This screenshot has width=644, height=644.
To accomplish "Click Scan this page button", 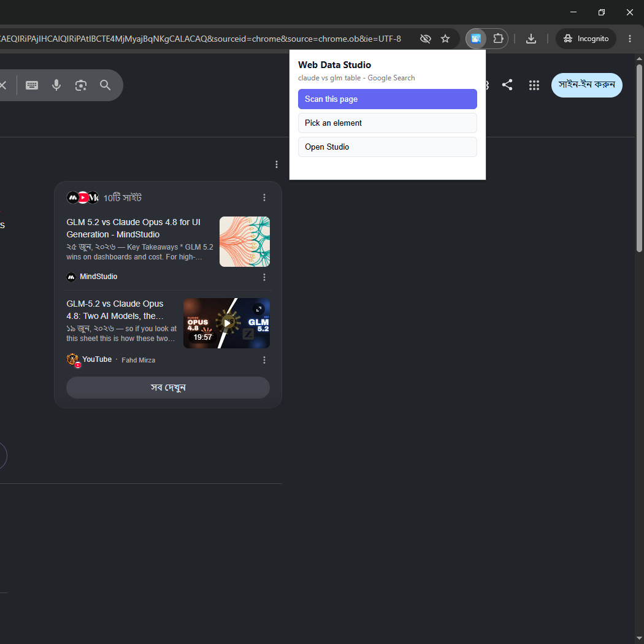I will click(x=387, y=99).
